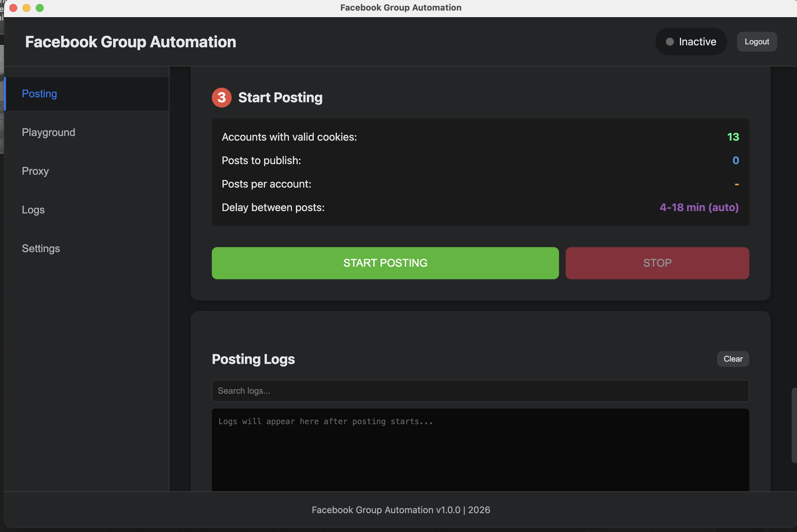The image size is (797, 532).
Task: Click the Inactive status indicator
Action: pyautogui.click(x=691, y=41)
